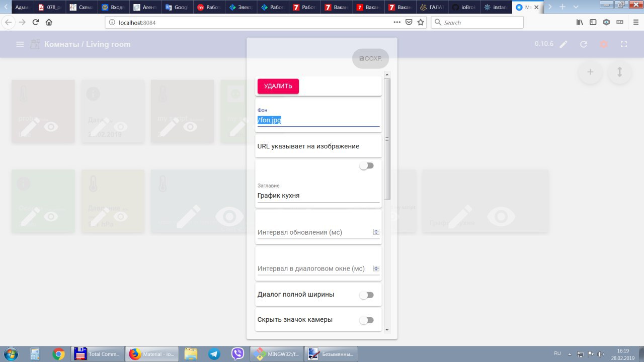
Task: Switch to the Входящие browser tab
Action: [113, 7]
